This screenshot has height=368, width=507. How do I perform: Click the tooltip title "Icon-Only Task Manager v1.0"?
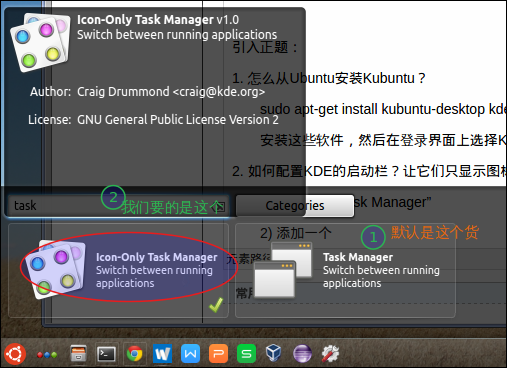158,20
